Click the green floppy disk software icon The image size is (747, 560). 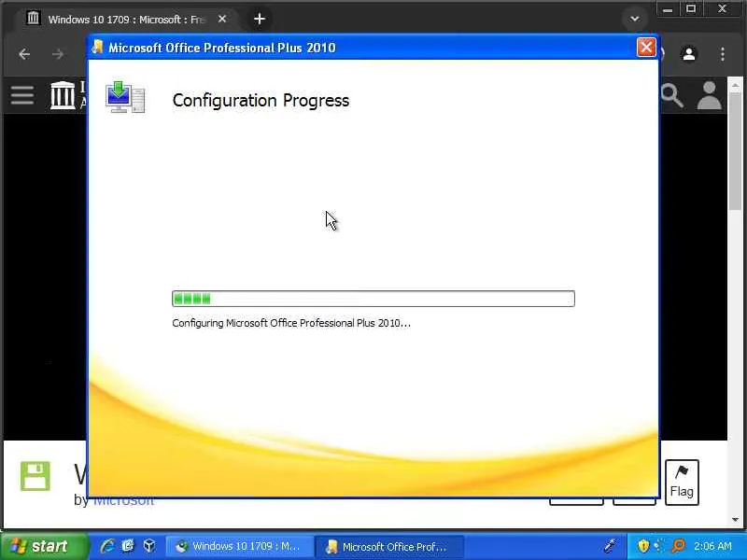[35, 476]
